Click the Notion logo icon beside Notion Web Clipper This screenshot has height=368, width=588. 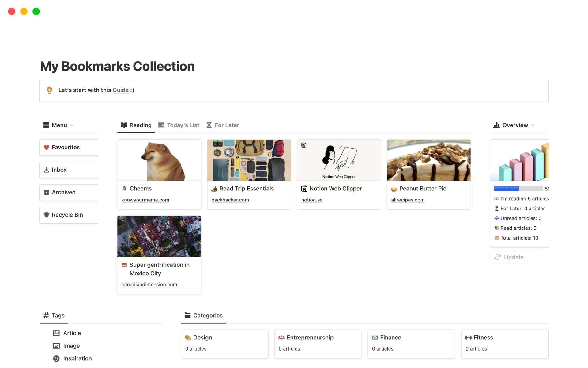304,189
